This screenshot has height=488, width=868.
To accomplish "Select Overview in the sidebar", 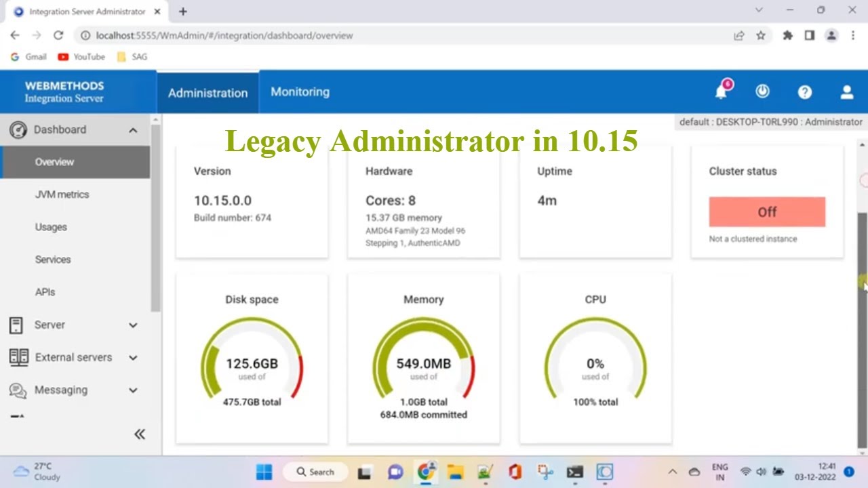I will pos(75,162).
